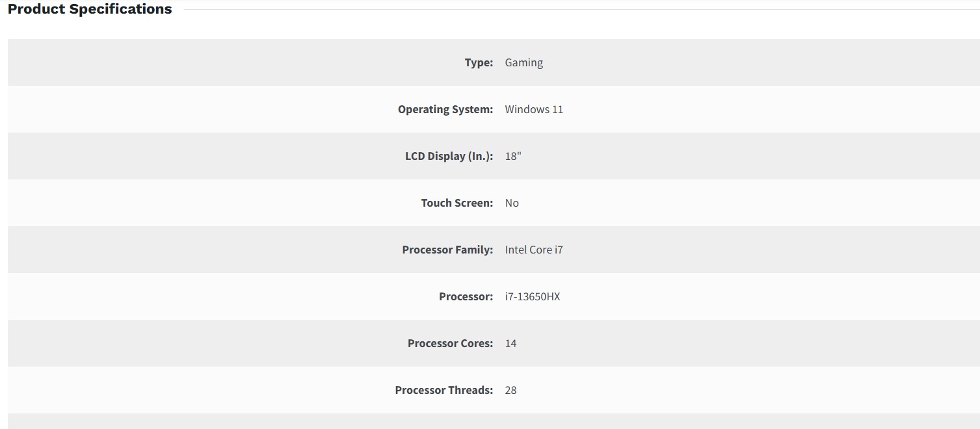
Task: Select the Intel Core i7 value
Action: pyautogui.click(x=534, y=250)
